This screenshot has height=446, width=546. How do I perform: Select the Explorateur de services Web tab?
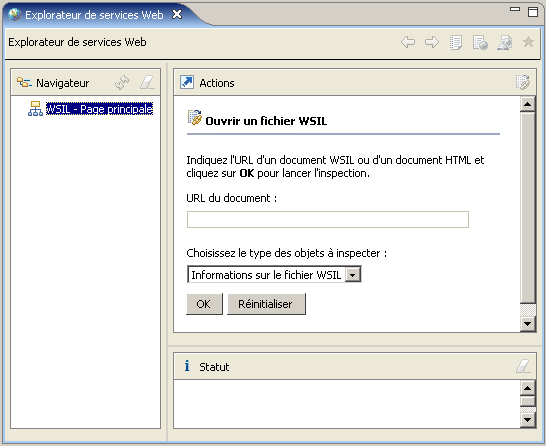(94, 15)
